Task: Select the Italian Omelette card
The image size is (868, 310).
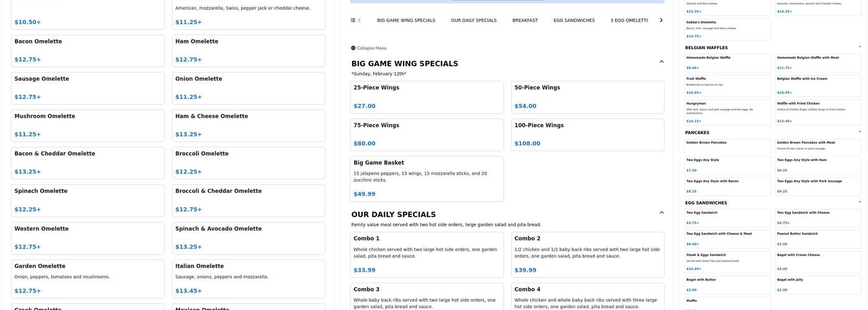Action: 248,278
